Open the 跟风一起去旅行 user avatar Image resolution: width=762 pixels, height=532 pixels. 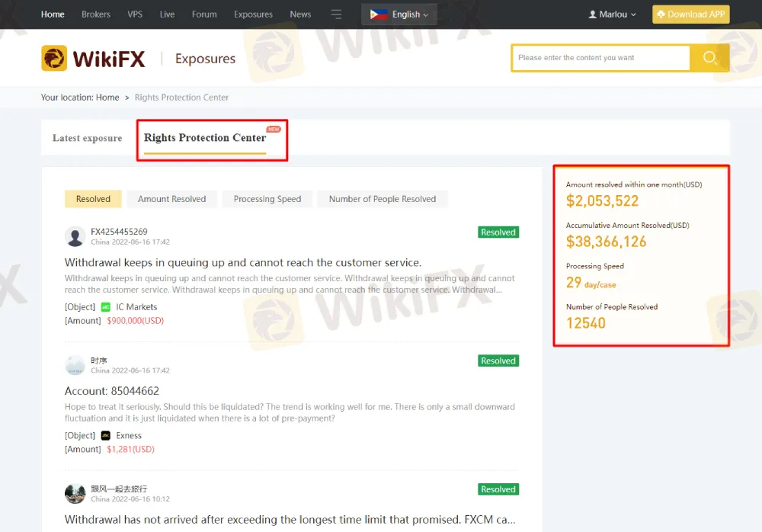75,494
